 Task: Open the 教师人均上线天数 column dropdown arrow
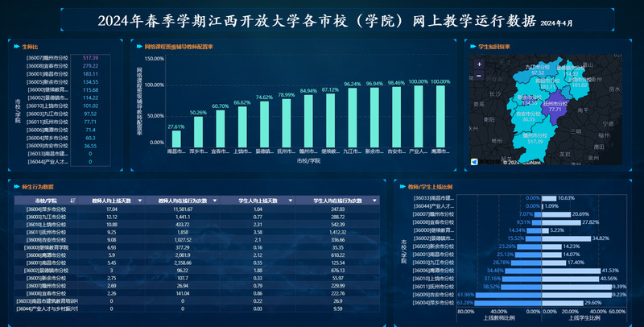pyautogui.click(x=140, y=201)
